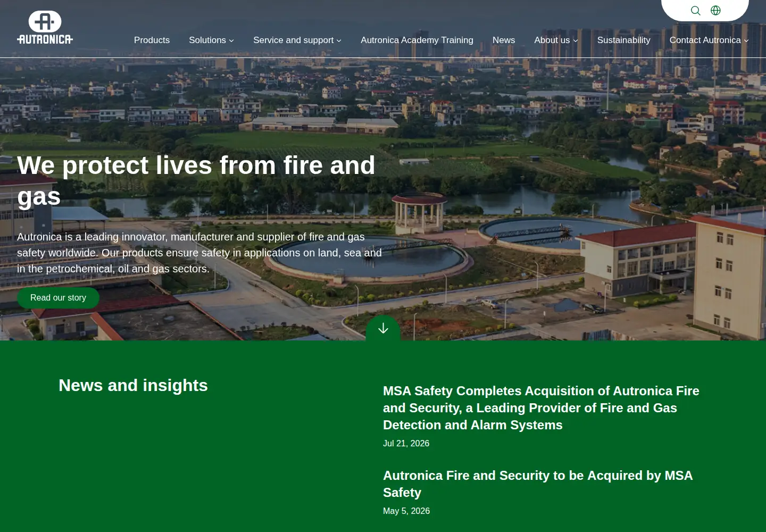The width and height of the screenshot is (766, 532).
Task: Open the News menu item
Action: [x=504, y=40]
